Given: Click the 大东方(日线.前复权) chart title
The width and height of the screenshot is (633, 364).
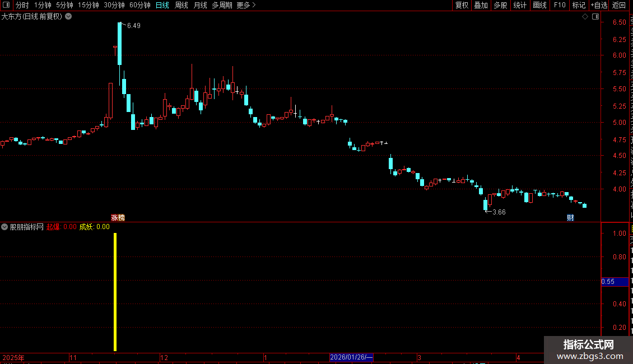Looking at the screenshot, I should pyautogui.click(x=32, y=17).
